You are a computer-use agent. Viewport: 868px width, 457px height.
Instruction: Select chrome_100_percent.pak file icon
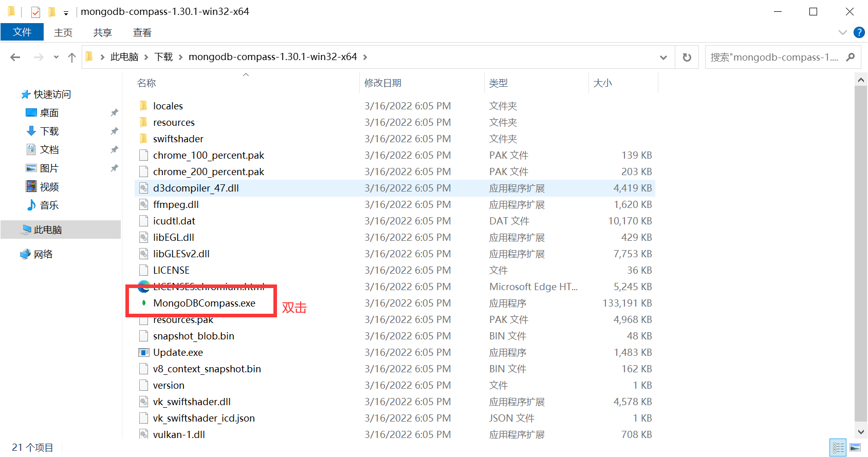[144, 155]
